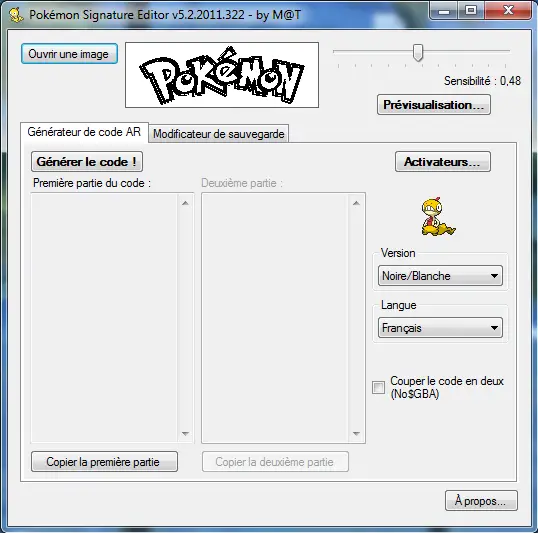Image resolution: width=538 pixels, height=533 pixels.
Task: Click down arrow of first code box scrollbar
Action: 185,433
